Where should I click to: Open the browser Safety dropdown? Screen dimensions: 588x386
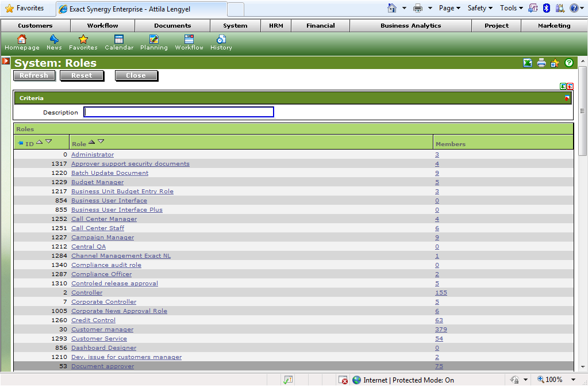(x=480, y=8)
